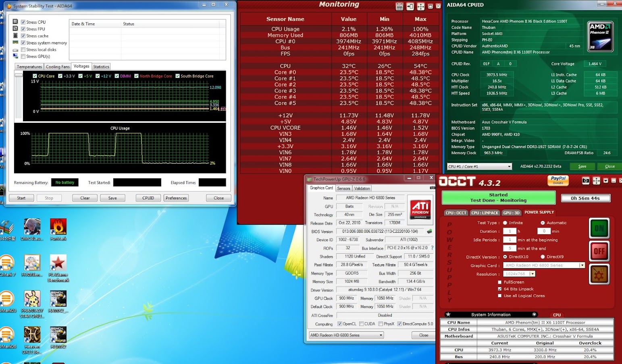Click the red OFF button in OCCT
Image resolution: width=622 pixels, height=364 pixels.
tap(599, 251)
